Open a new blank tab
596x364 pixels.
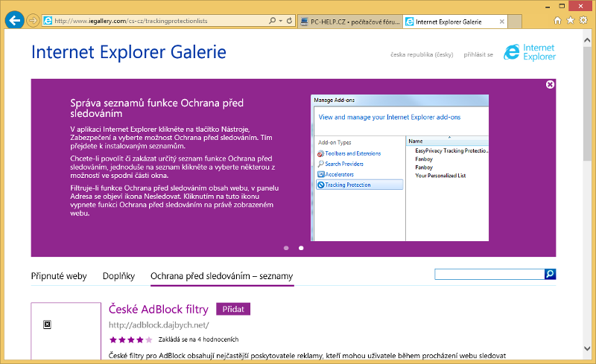click(x=515, y=22)
